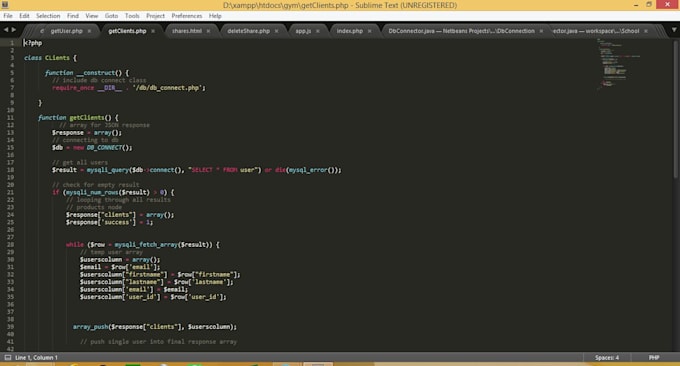Screen dimensions: 680x366
Task: Open the PHP syntax selector
Action: pos(654,358)
